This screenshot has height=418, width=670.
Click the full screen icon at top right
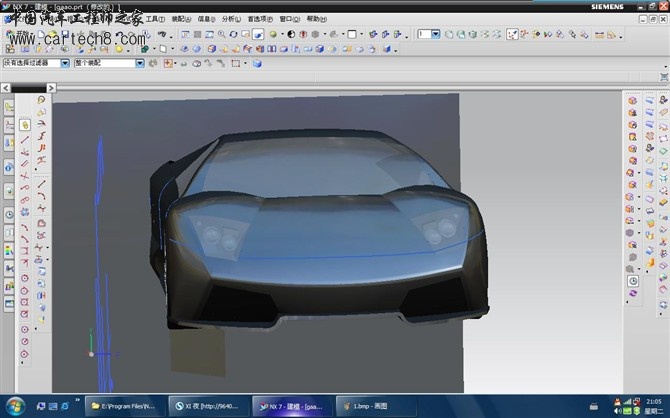point(664,77)
